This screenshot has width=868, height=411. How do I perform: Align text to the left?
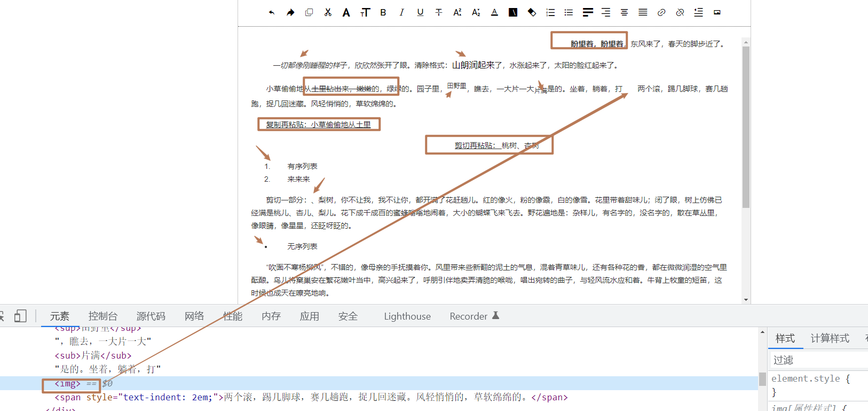tap(588, 12)
